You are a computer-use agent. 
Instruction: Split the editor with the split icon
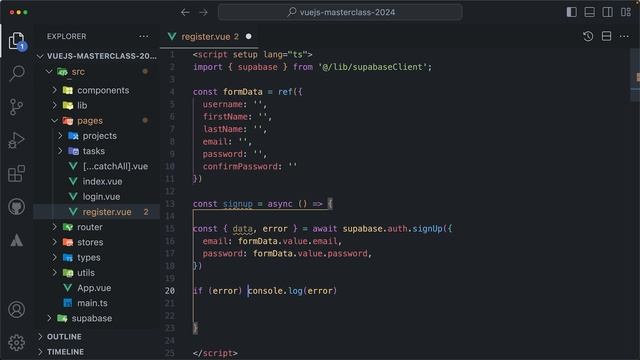point(607,36)
